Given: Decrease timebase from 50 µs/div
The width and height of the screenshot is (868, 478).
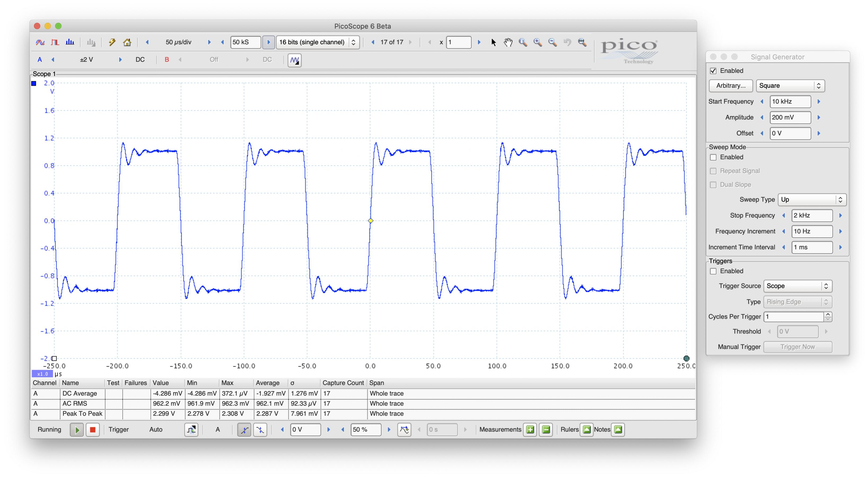Looking at the screenshot, I should pos(147,42).
